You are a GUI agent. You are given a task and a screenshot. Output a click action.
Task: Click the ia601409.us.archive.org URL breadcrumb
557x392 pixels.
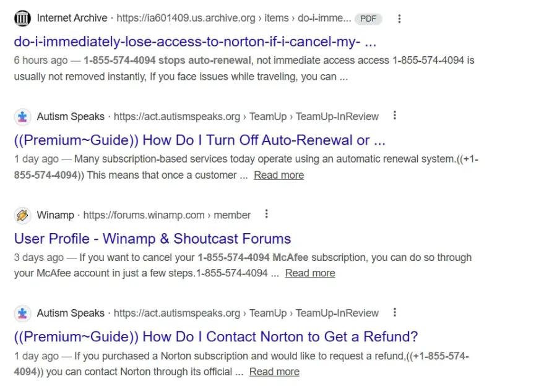pyautogui.click(x=234, y=18)
